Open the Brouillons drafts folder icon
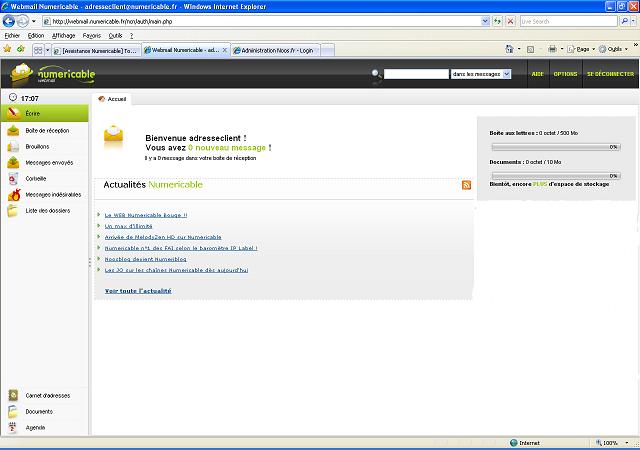Screen dimensions: 640x450 pyautogui.click(x=13, y=146)
